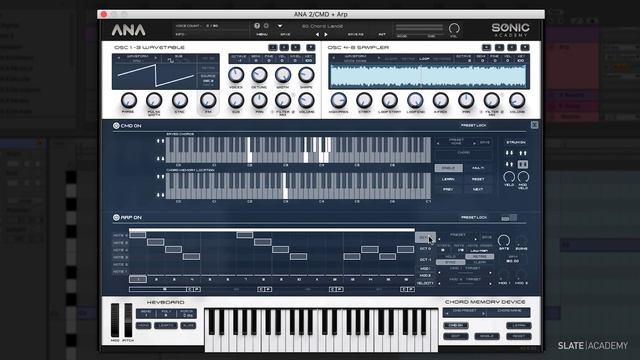640x360 pixels.
Task: Toggle the CMD Preset Lock
Action: click(473, 125)
